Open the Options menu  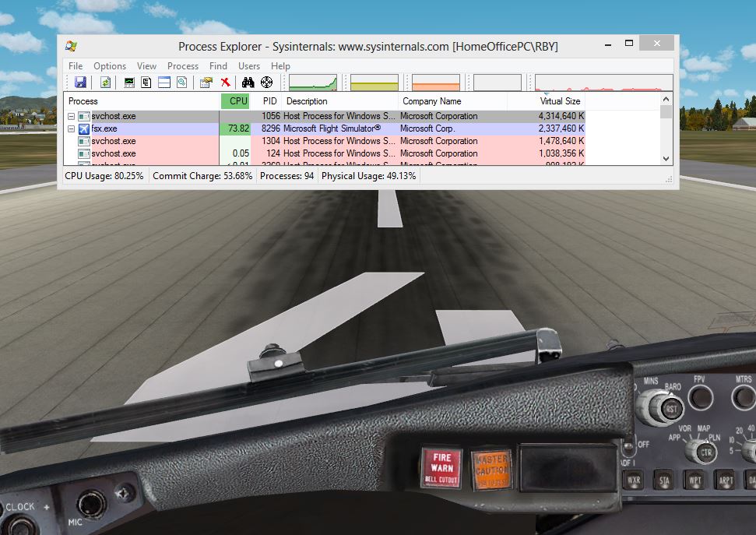110,66
